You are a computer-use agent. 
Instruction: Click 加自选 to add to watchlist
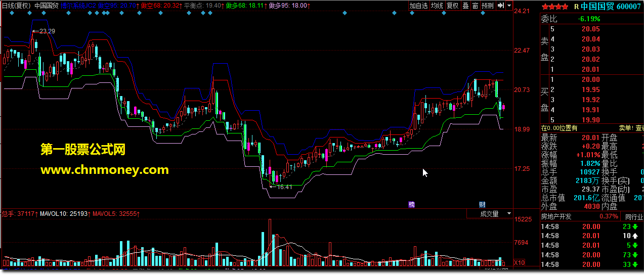click(418, 6)
